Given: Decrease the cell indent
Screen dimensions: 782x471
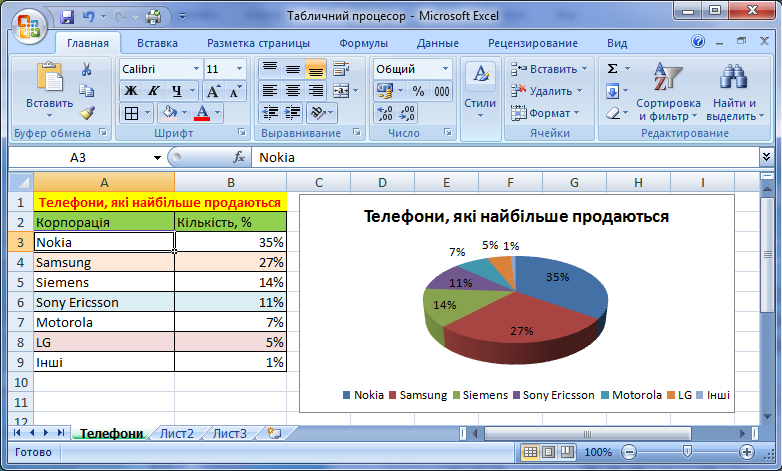Looking at the screenshot, I should point(270,113).
